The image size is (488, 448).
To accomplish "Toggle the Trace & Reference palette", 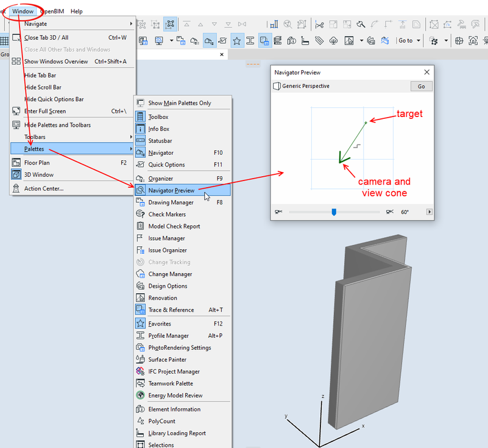I will click(x=171, y=310).
